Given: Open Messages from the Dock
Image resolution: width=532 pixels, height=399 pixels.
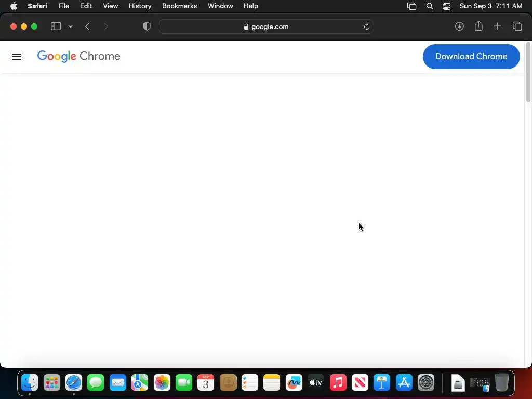Looking at the screenshot, I should pyautogui.click(x=96, y=383).
